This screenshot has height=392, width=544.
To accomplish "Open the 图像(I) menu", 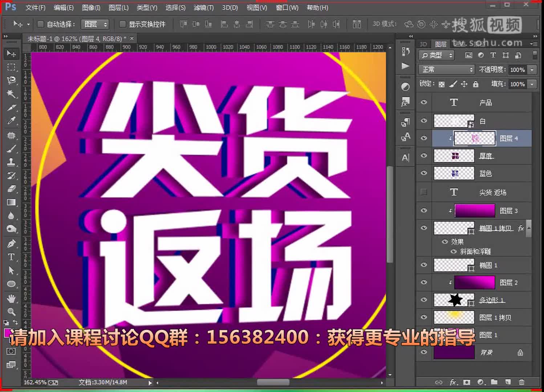I will point(91,8).
